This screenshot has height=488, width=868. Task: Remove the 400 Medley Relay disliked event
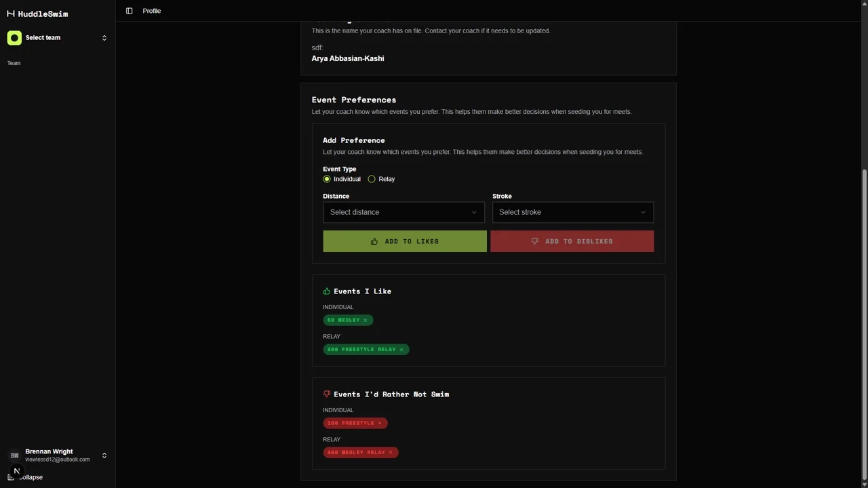click(391, 452)
